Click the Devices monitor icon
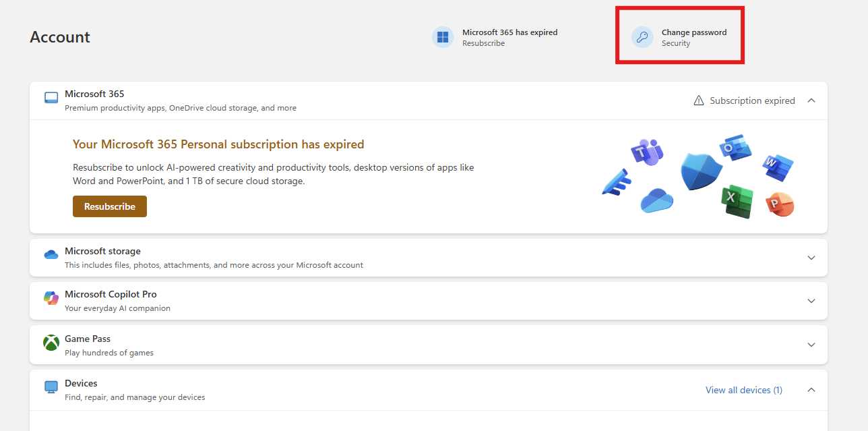The height and width of the screenshot is (431, 868). (51, 387)
